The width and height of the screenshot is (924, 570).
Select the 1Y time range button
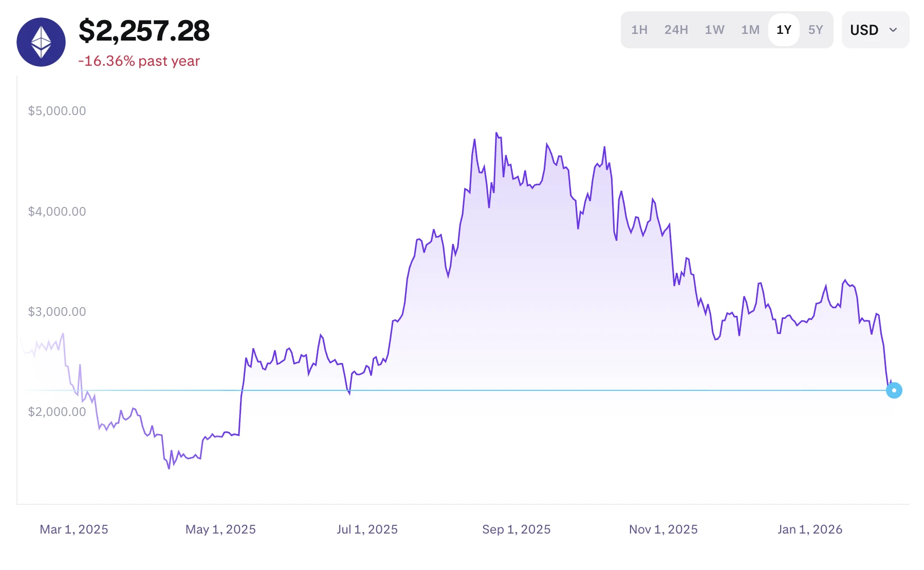pyautogui.click(x=783, y=30)
